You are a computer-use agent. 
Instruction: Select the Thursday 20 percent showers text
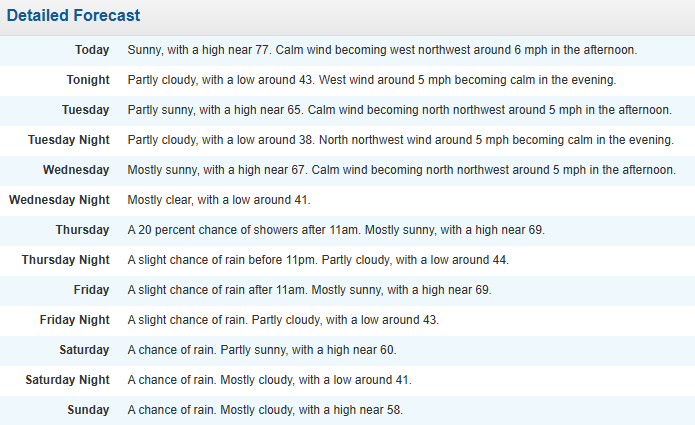point(336,230)
